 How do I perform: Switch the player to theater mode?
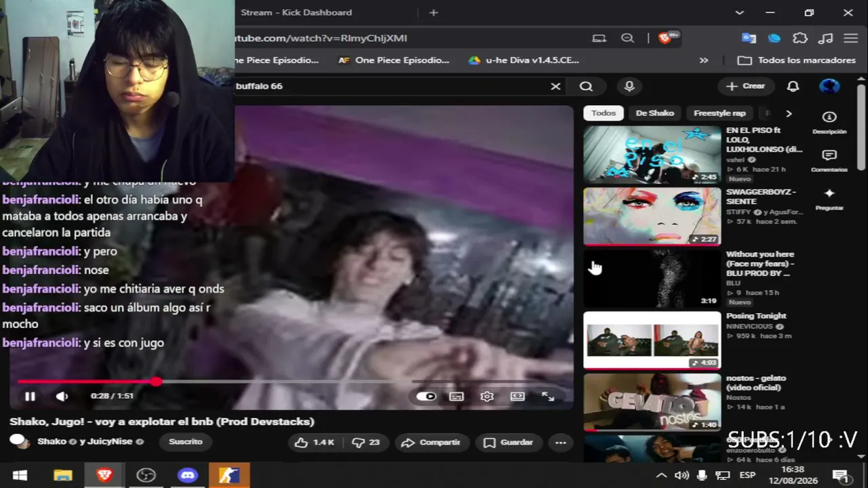click(x=517, y=396)
